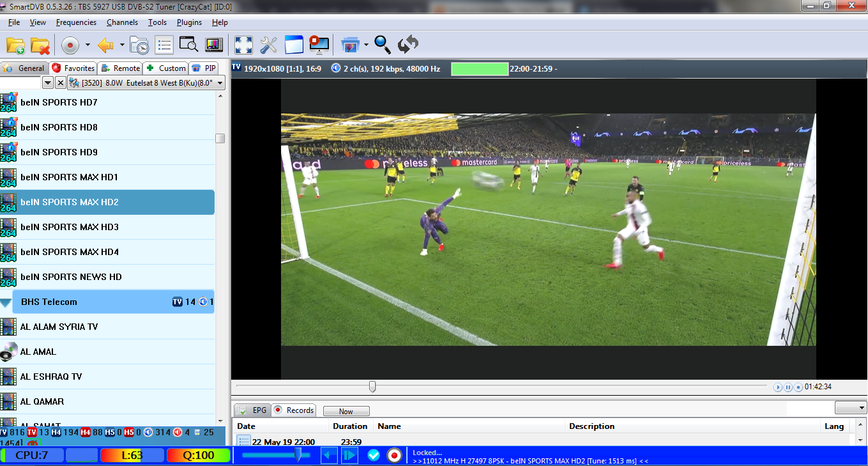Switch to fullscreen with the arrows icon
Viewport: 868px width, 466px height.
click(x=243, y=45)
